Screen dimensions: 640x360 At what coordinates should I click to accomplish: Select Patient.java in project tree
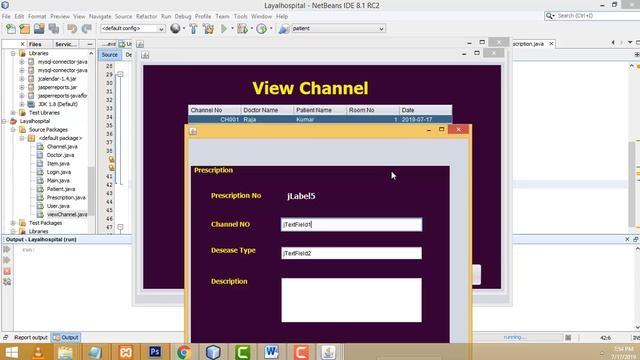(x=61, y=189)
